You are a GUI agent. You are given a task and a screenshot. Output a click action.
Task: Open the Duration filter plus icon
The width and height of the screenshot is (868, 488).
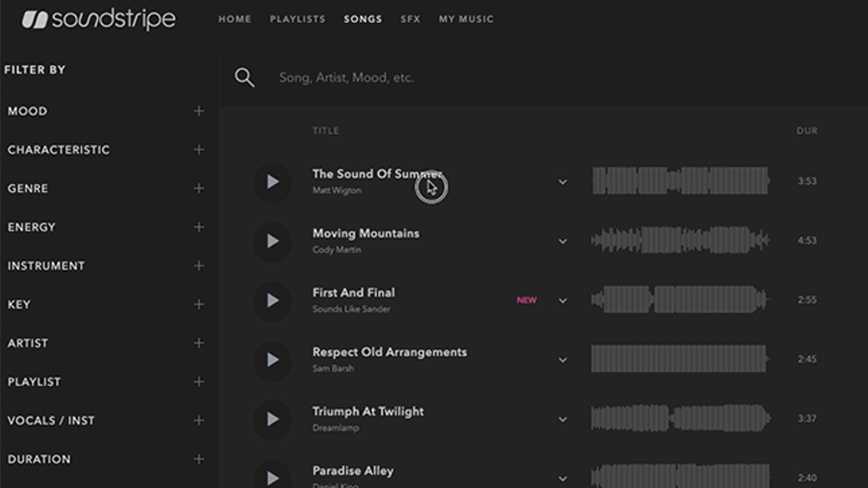click(x=199, y=460)
